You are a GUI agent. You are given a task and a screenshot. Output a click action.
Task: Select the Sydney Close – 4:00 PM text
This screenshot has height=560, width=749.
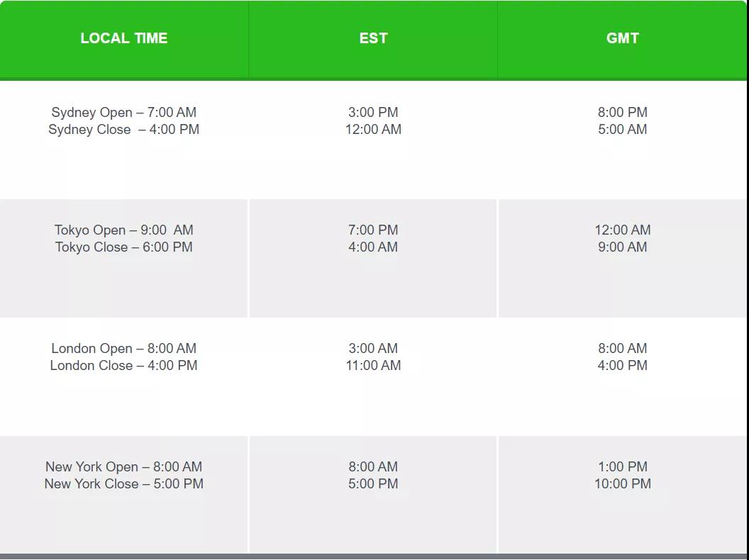click(x=124, y=129)
